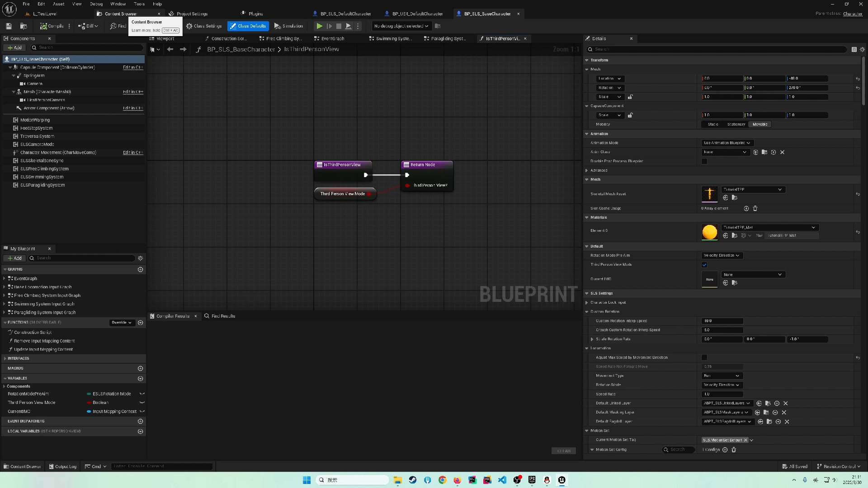Expand Character Lock Input category
Screen dimensions: 868x488
[587, 303]
